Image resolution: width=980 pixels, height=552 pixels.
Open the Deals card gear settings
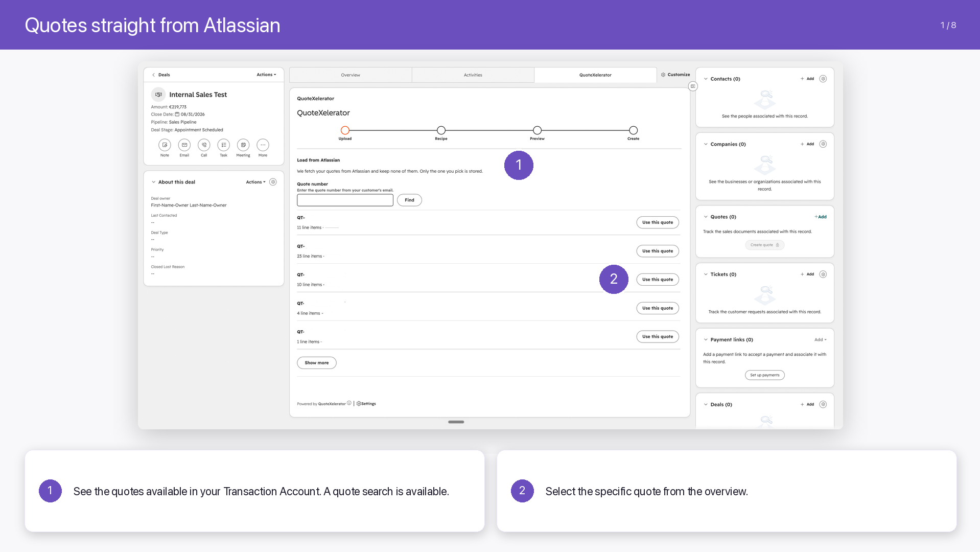click(x=823, y=404)
